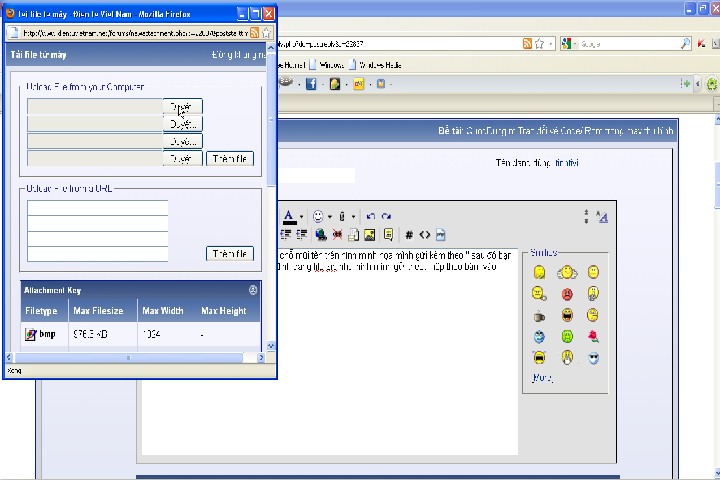Click RSS icon in popup address bar
The width and height of the screenshot is (720, 480).
click(254, 33)
